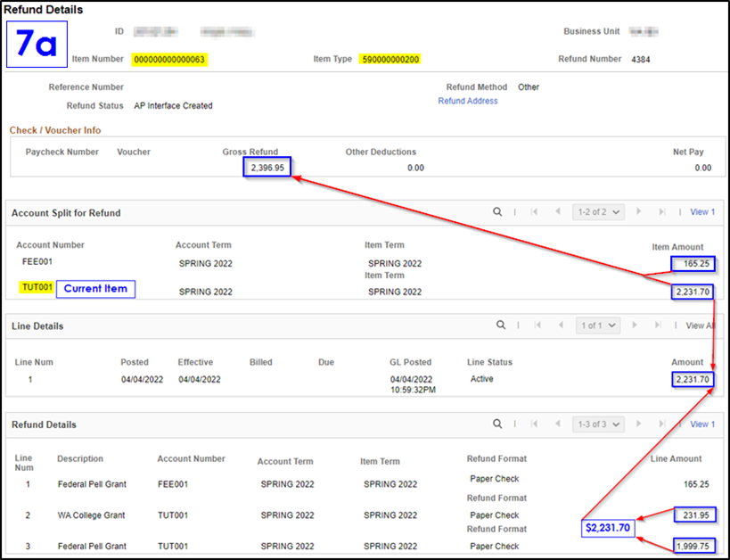Jump to last row in Account Split for Refund
730x560 pixels.
coord(661,212)
